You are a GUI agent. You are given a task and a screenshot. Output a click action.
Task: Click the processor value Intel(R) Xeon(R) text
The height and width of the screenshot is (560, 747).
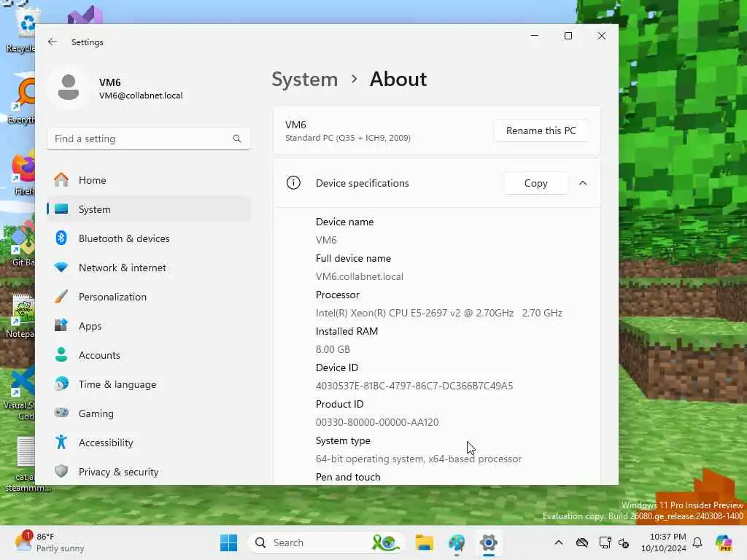[438, 313]
